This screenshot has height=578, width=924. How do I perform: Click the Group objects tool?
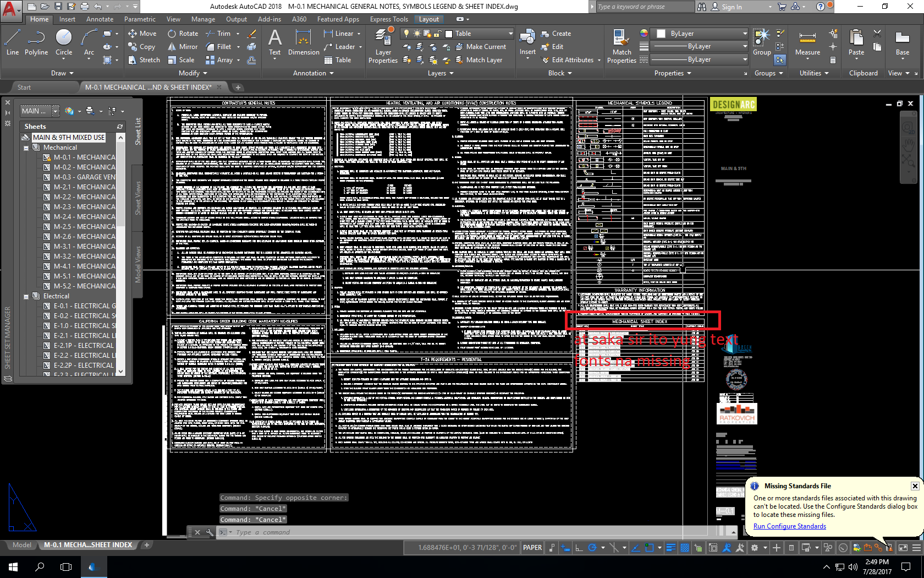(x=762, y=42)
